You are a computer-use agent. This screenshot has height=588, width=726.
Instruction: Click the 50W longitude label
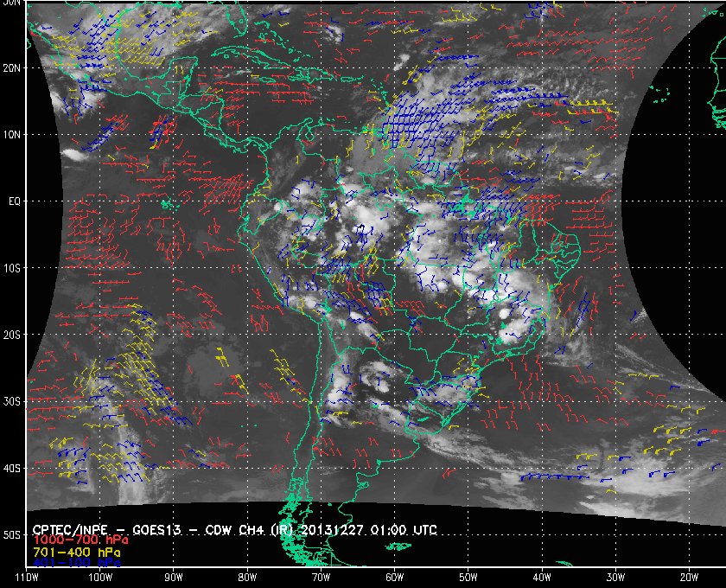point(468,578)
